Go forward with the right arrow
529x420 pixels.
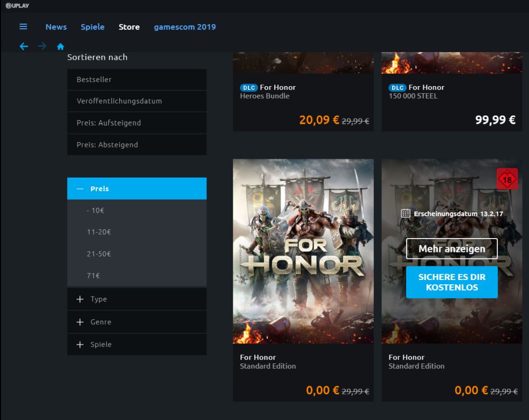[x=42, y=46]
